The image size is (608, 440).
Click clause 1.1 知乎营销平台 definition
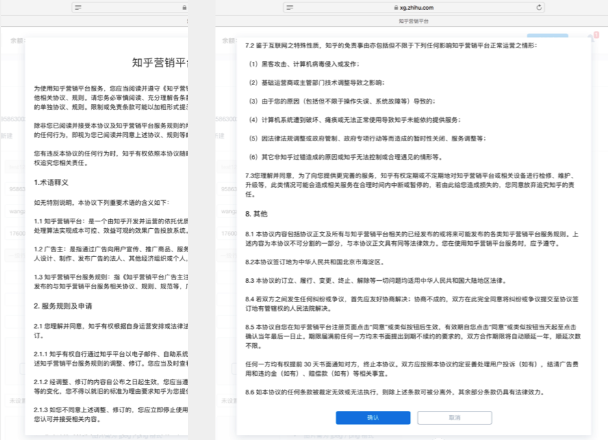pos(111,226)
